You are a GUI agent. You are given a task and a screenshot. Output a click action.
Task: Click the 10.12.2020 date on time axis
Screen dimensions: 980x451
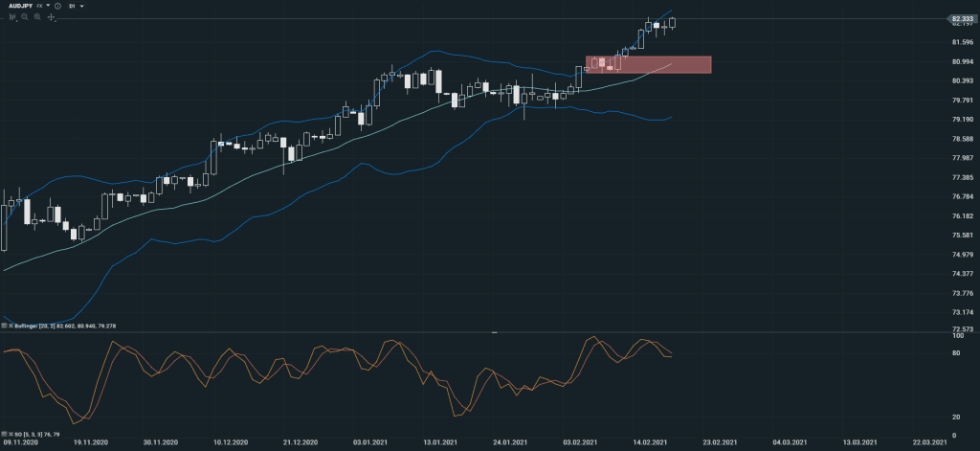coord(230,441)
